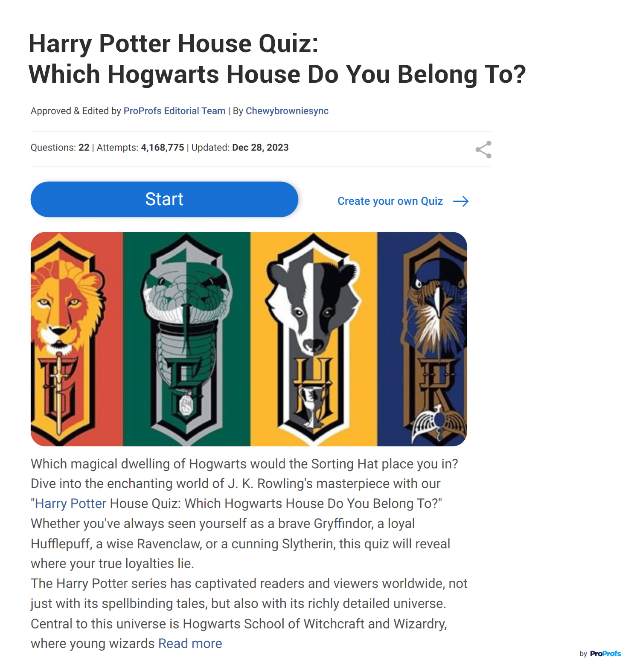This screenshot has height=672, width=640.
Task: Click the Slytherin snake crest
Action: point(186,339)
